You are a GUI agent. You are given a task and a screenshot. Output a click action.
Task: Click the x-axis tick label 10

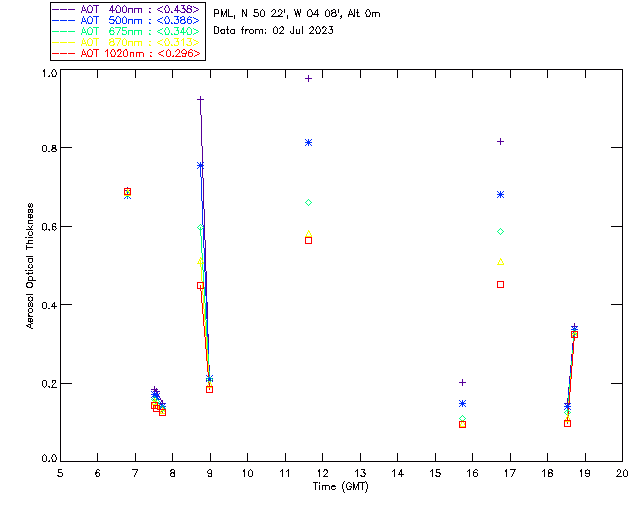pyautogui.click(x=247, y=473)
